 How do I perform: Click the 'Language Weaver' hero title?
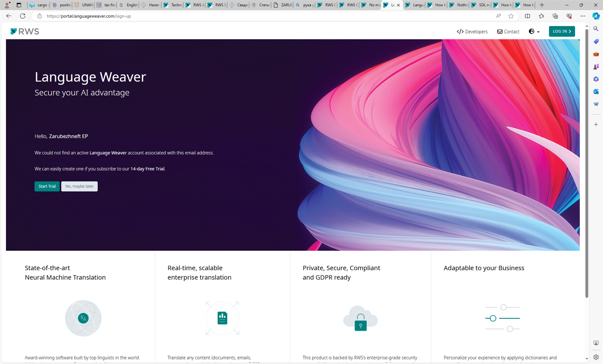(x=90, y=77)
